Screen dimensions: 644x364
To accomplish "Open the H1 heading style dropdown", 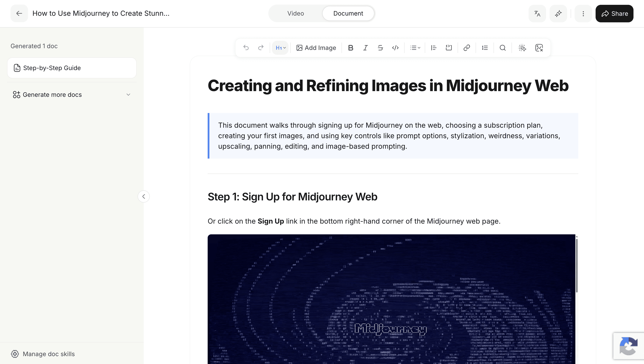I will tap(280, 48).
